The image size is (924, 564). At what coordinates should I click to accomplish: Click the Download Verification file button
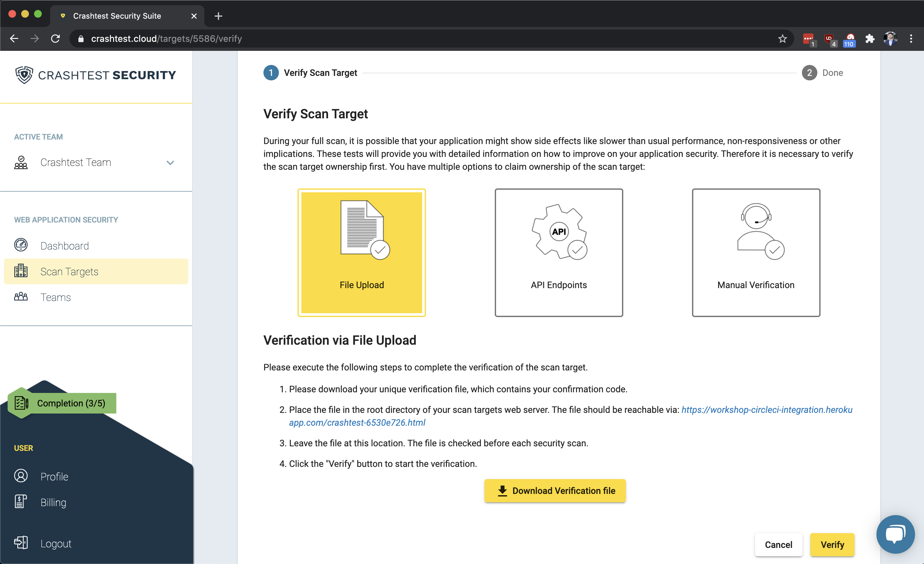click(x=555, y=490)
